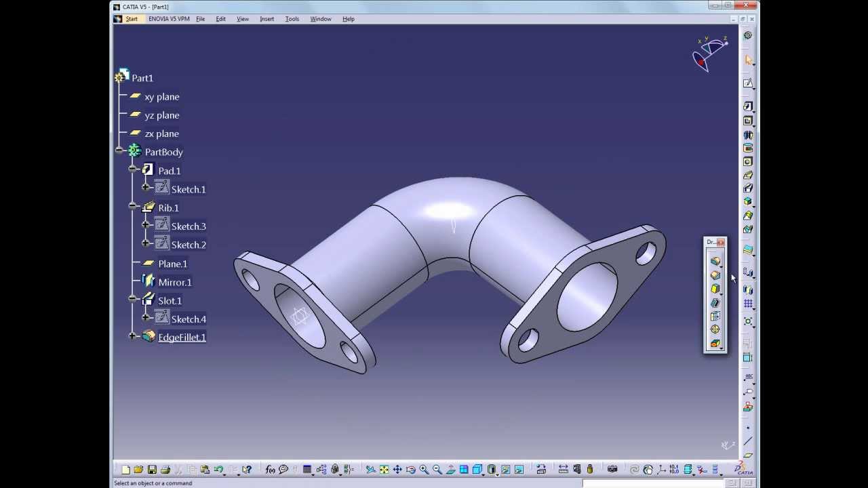
Task: Open the Insert menu
Action: [267, 19]
